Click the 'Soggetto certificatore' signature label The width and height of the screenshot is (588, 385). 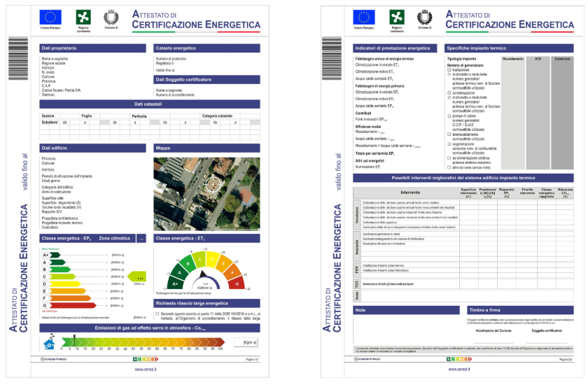pyautogui.click(x=547, y=330)
